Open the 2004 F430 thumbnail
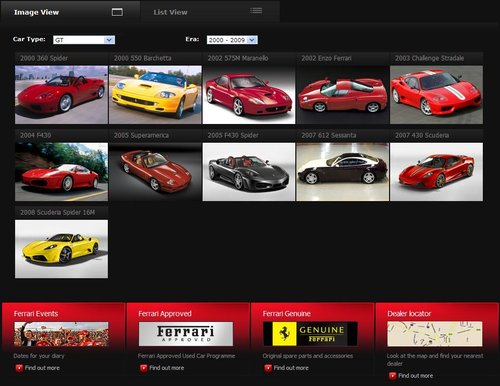This screenshot has height=386, width=500. click(x=61, y=172)
